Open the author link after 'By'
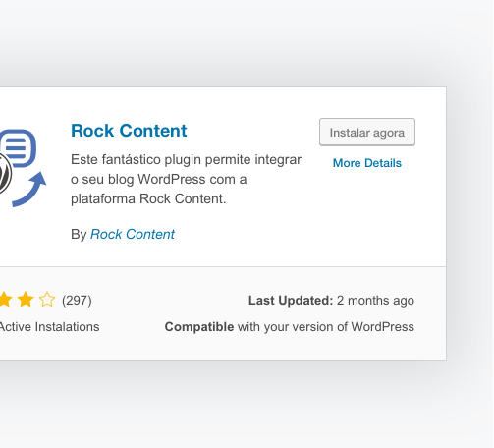 click(133, 234)
